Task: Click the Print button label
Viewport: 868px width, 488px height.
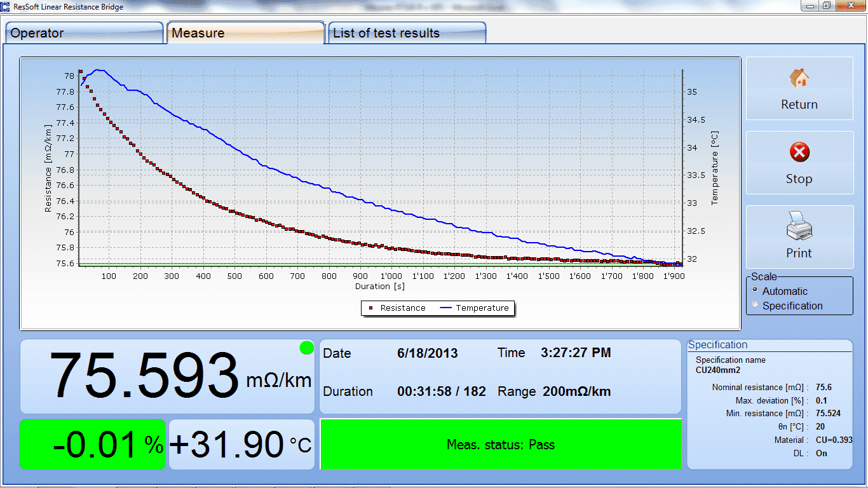Action: click(799, 254)
